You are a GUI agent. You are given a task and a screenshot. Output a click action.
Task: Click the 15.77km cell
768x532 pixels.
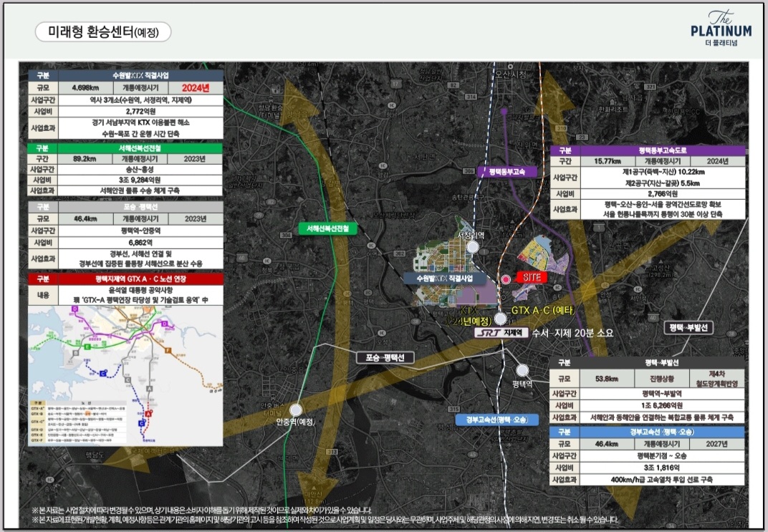(608, 162)
